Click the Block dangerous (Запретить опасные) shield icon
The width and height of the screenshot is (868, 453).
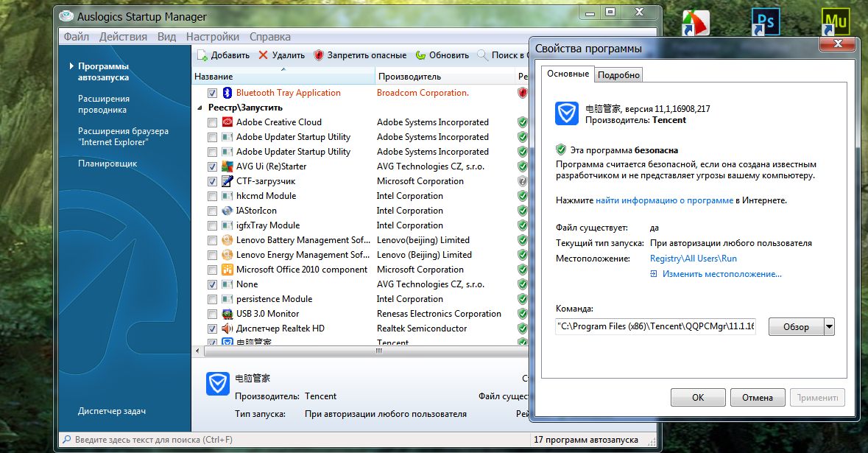318,55
